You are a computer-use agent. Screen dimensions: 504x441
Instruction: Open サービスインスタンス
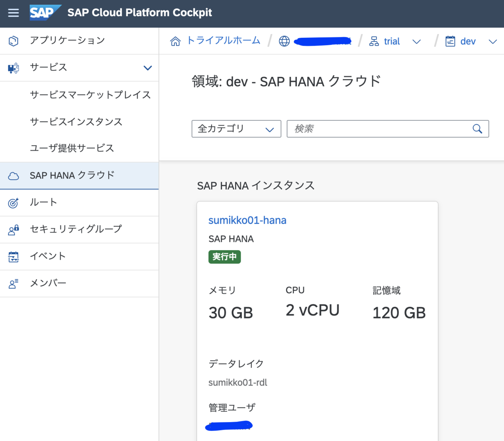click(76, 122)
